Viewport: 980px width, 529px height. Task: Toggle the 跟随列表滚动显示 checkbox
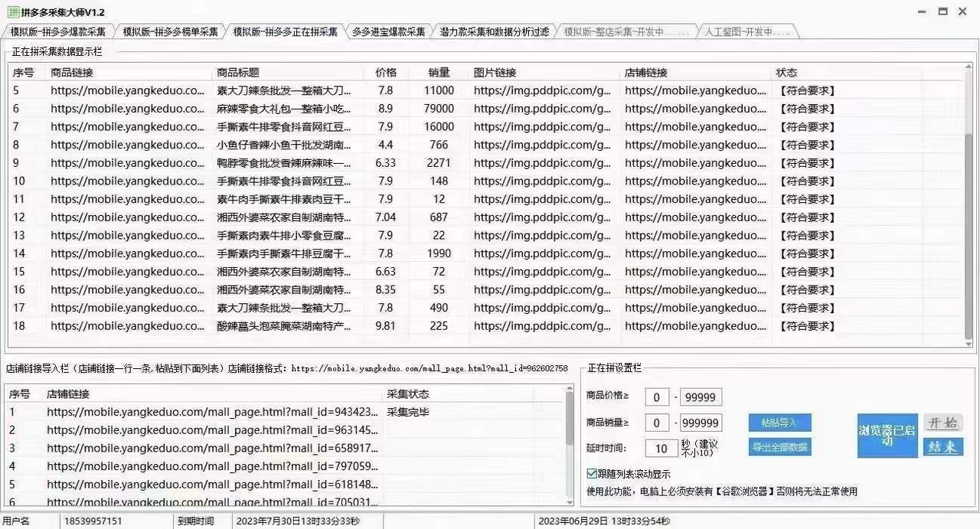[592, 474]
